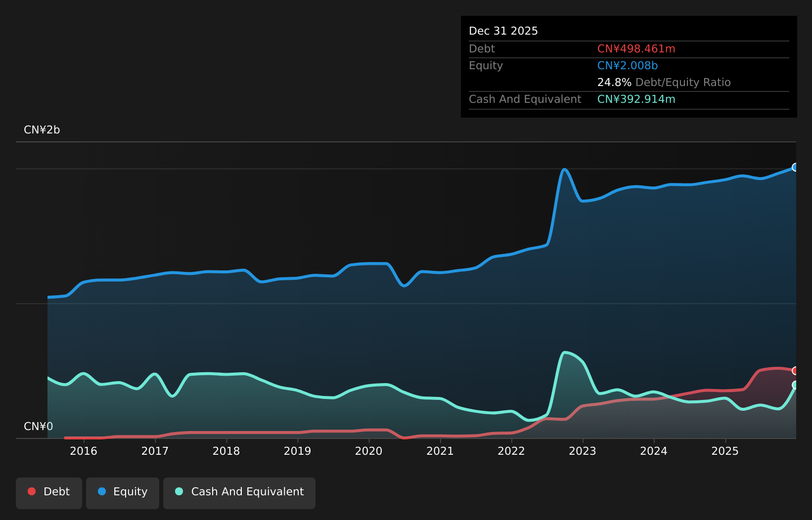Image resolution: width=812 pixels, height=520 pixels.
Task: Toggle the Debt series in the legend
Action: pos(49,492)
